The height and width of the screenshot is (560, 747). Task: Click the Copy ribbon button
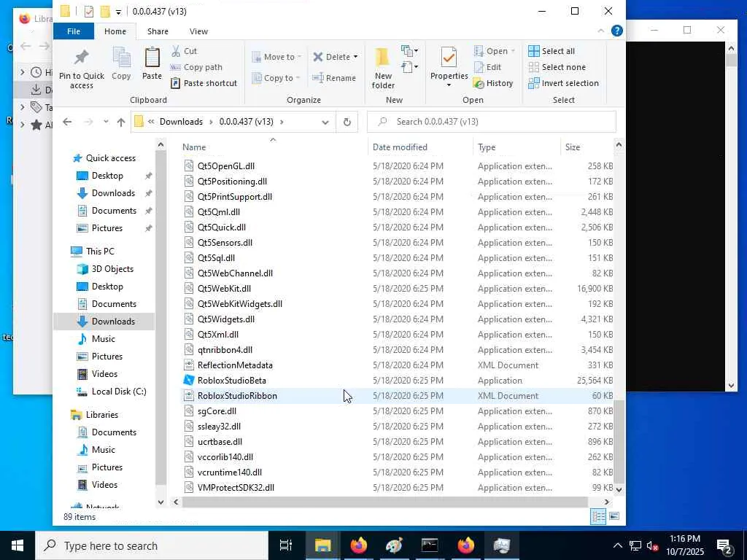tap(121, 64)
